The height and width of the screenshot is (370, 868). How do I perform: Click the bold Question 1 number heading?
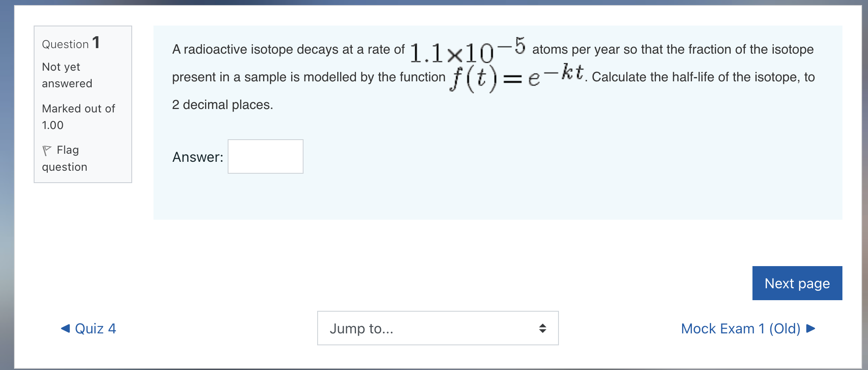coord(96,43)
